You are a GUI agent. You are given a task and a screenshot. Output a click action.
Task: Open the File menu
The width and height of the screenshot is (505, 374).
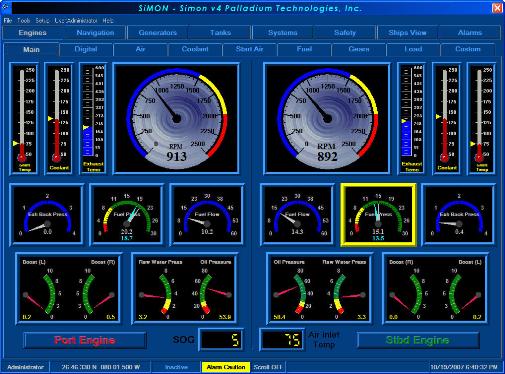click(x=8, y=21)
